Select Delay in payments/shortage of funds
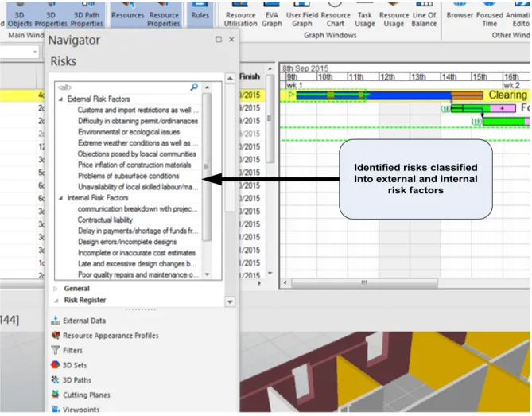The width and height of the screenshot is (532, 416). [138, 231]
